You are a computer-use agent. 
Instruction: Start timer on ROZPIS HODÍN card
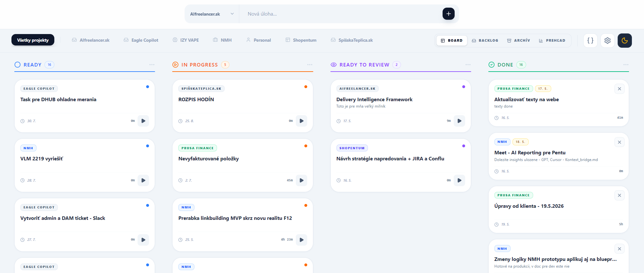pyautogui.click(x=302, y=121)
